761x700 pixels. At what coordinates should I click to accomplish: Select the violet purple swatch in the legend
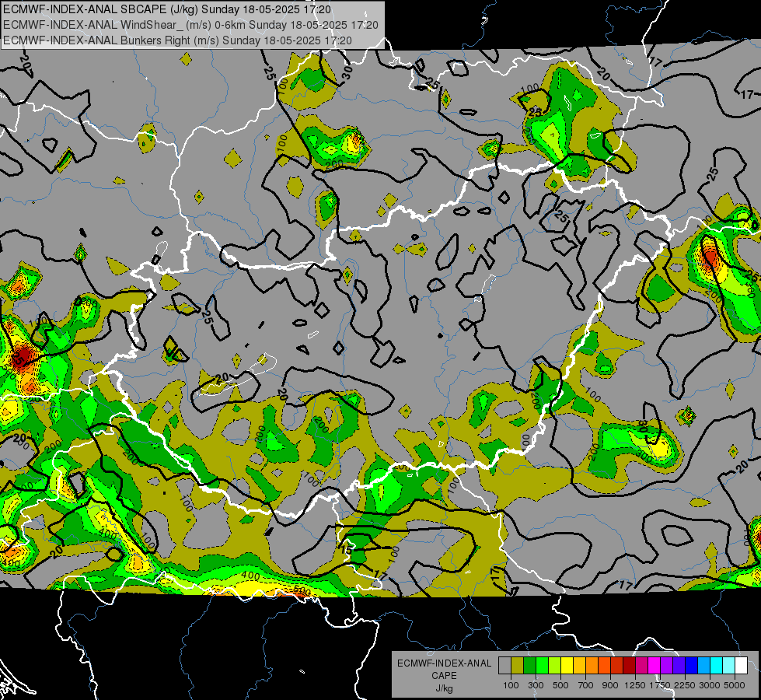pos(666,666)
